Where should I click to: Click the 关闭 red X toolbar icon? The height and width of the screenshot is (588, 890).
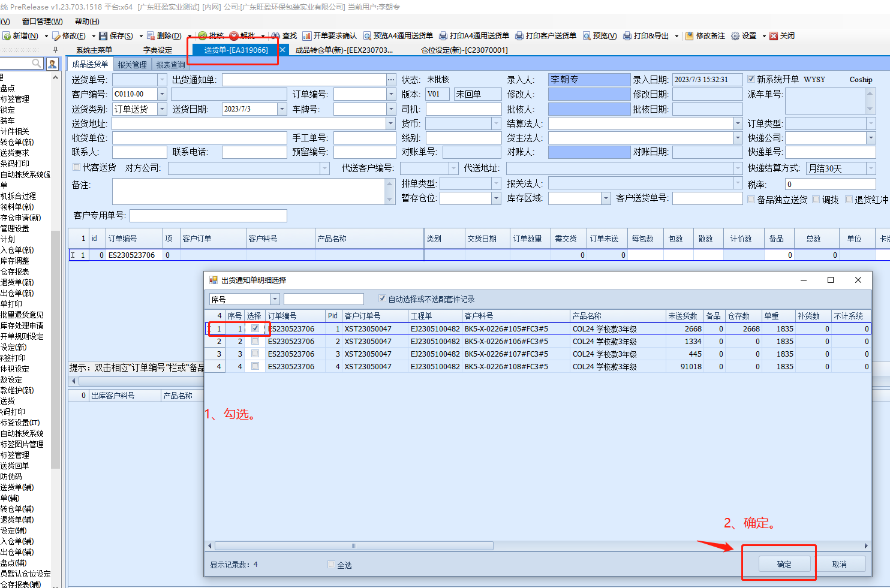tap(774, 36)
